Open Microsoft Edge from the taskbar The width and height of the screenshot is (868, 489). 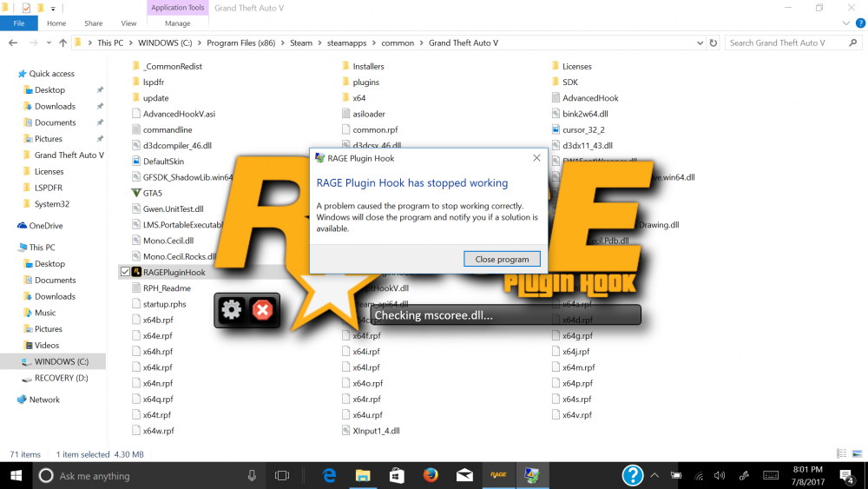[x=329, y=475]
